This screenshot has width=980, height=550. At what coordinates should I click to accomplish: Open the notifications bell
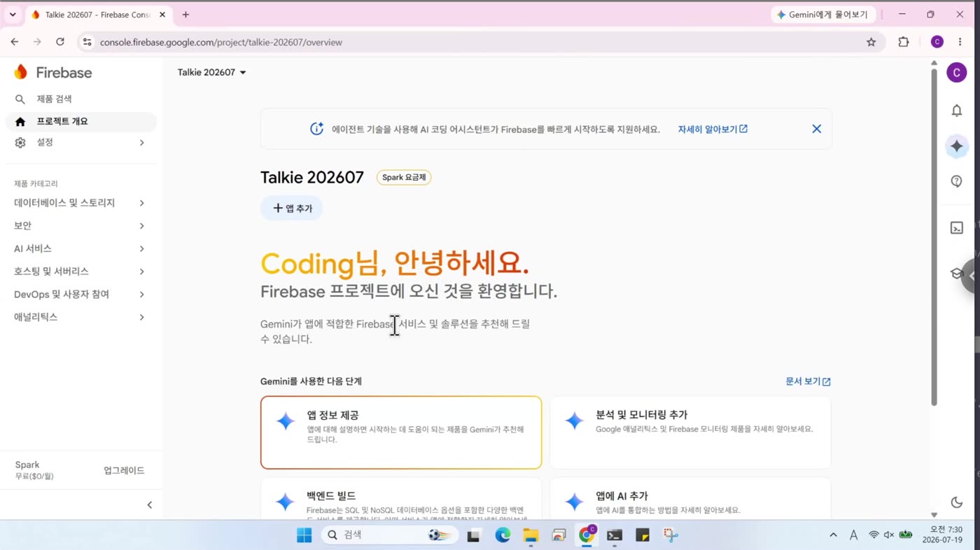957,111
